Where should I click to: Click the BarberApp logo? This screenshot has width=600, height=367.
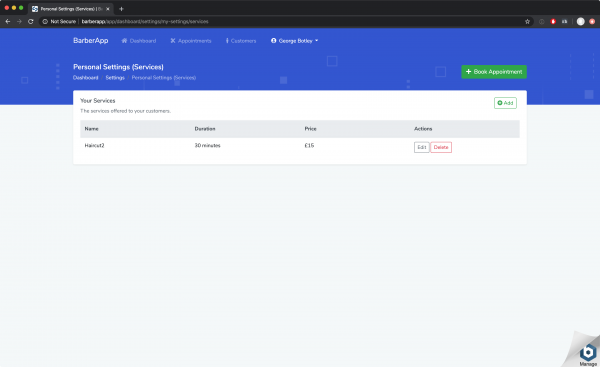tap(91, 41)
